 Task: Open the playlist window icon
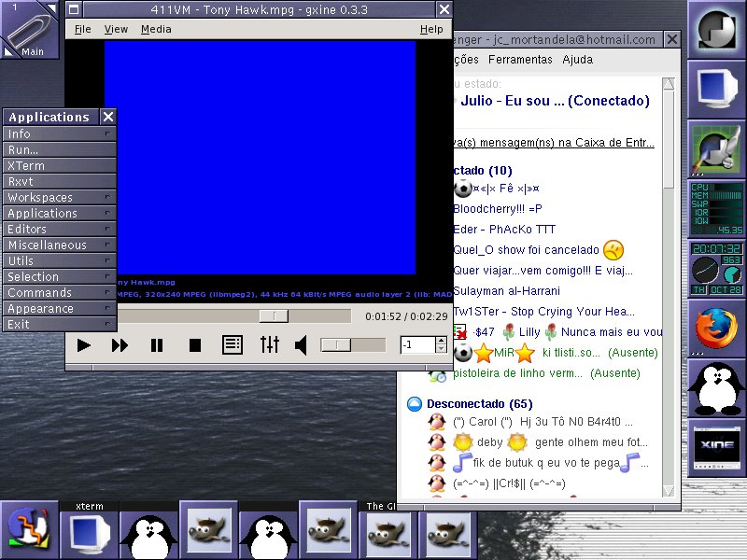(x=233, y=345)
